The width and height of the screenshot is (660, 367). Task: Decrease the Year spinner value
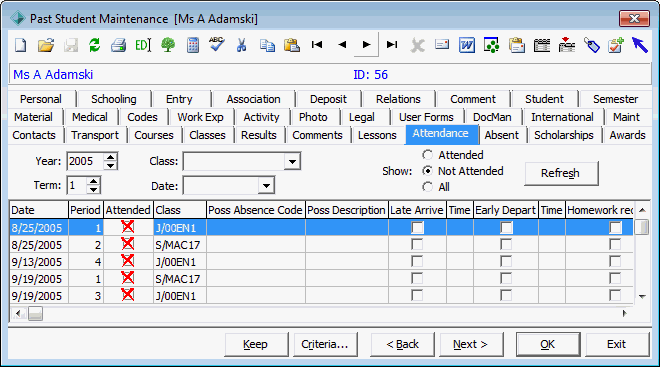[110, 165]
